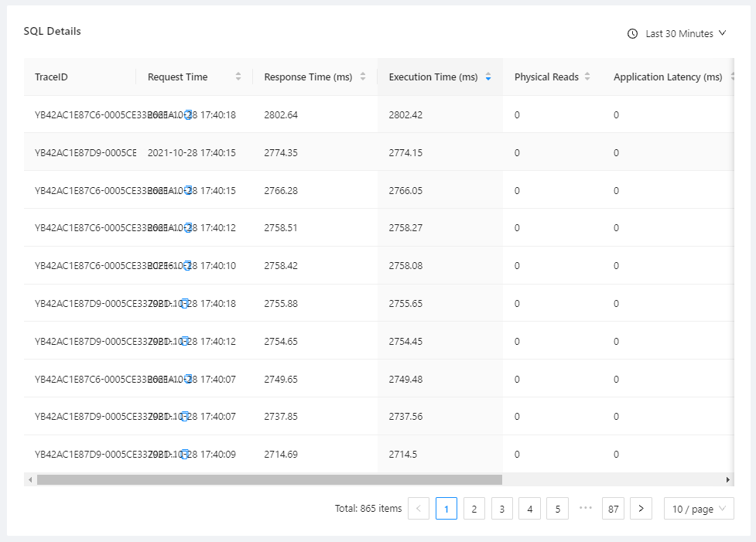
Task: Click the Total: 865 items label
Action: click(368, 508)
